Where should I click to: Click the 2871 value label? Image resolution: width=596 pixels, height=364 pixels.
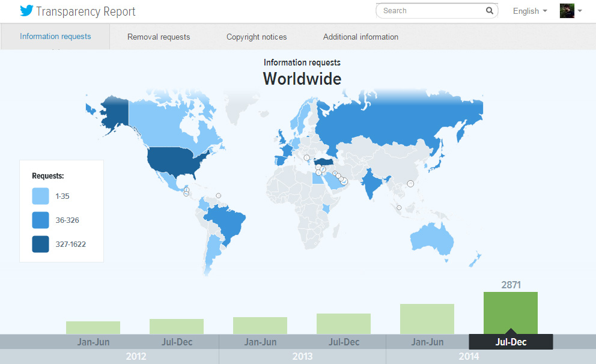click(511, 285)
